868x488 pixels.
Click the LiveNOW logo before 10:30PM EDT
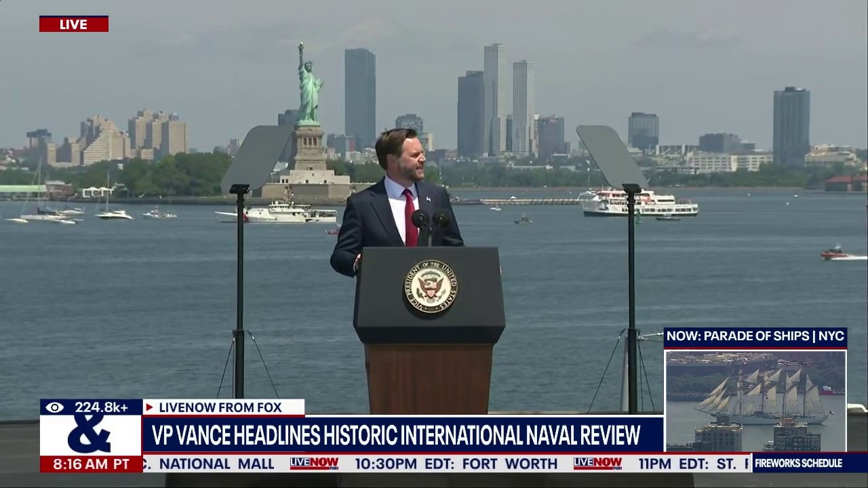pos(314,464)
